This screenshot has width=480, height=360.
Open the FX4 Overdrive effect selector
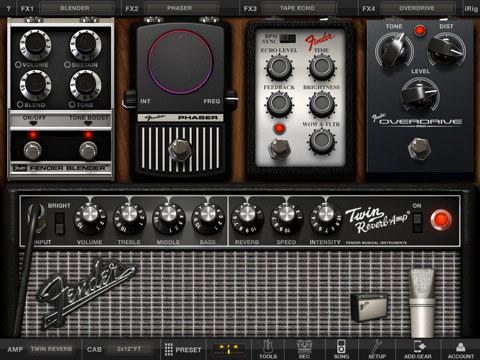[417, 8]
